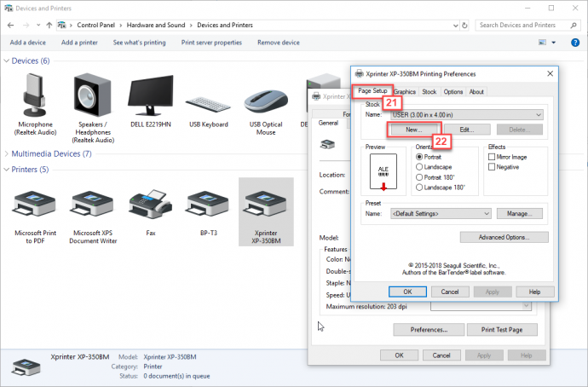Switch to the About tab
The height and width of the screenshot is (387, 588).
[x=476, y=91]
